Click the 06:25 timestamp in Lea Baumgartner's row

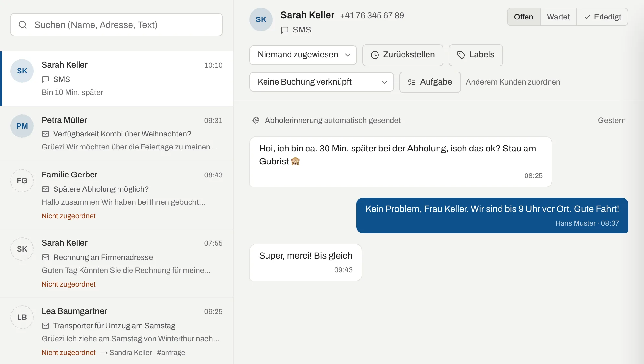pyautogui.click(x=213, y=311)
